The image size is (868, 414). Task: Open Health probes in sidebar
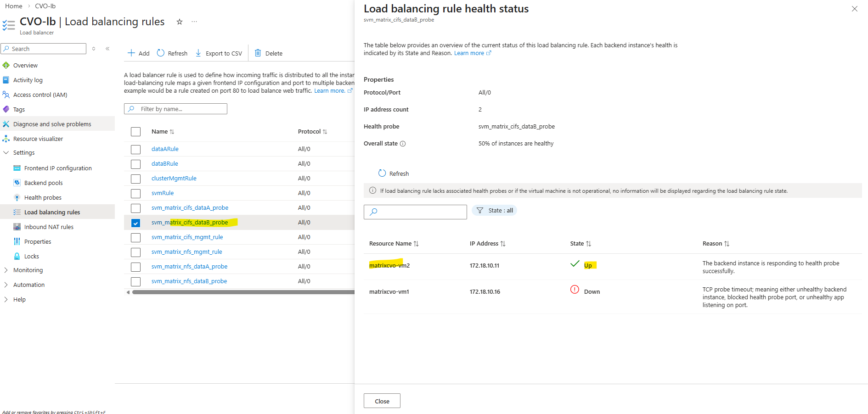tap(43, 198)
